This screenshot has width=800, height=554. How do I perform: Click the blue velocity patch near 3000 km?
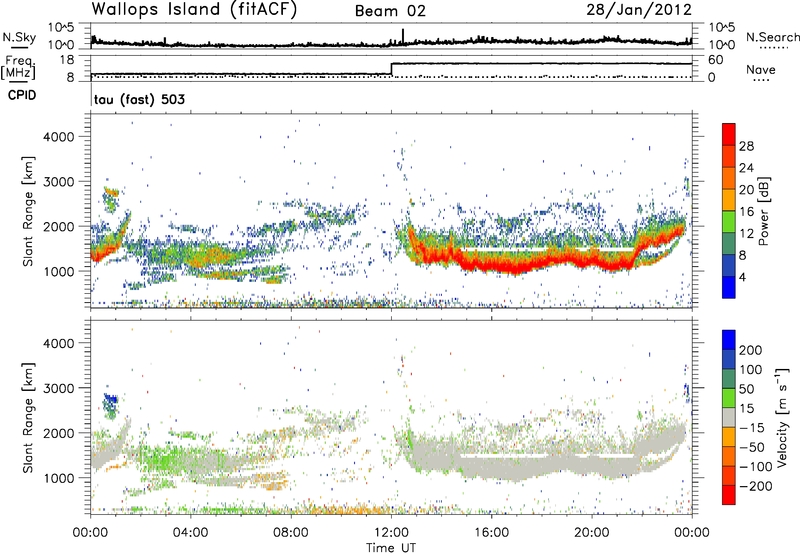[x=110, y=399]
